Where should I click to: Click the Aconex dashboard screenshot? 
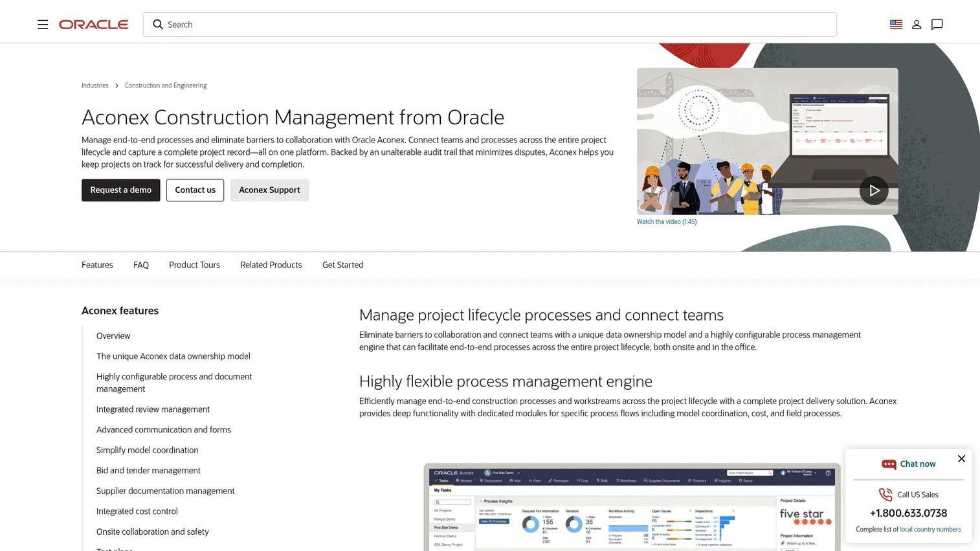click(x=632, y=508)
